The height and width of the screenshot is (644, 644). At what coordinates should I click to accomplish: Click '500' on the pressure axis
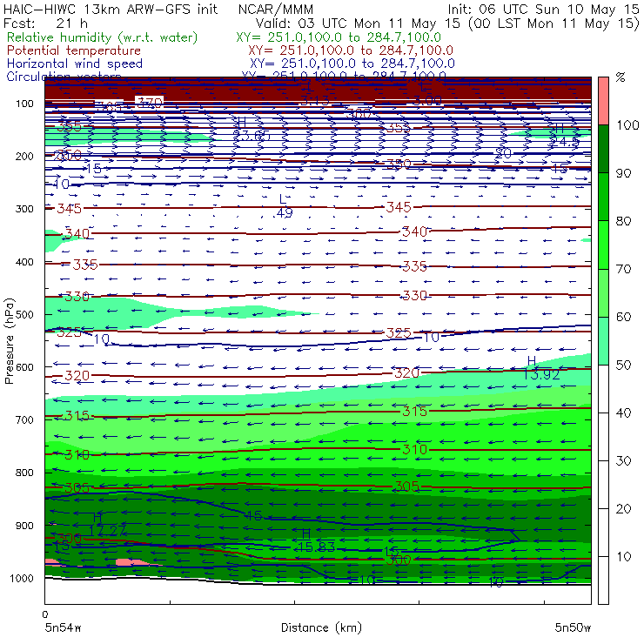click(24, 314)
